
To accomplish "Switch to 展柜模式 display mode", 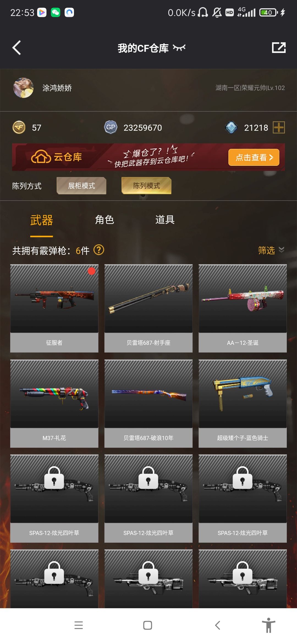I will [81, 186].
